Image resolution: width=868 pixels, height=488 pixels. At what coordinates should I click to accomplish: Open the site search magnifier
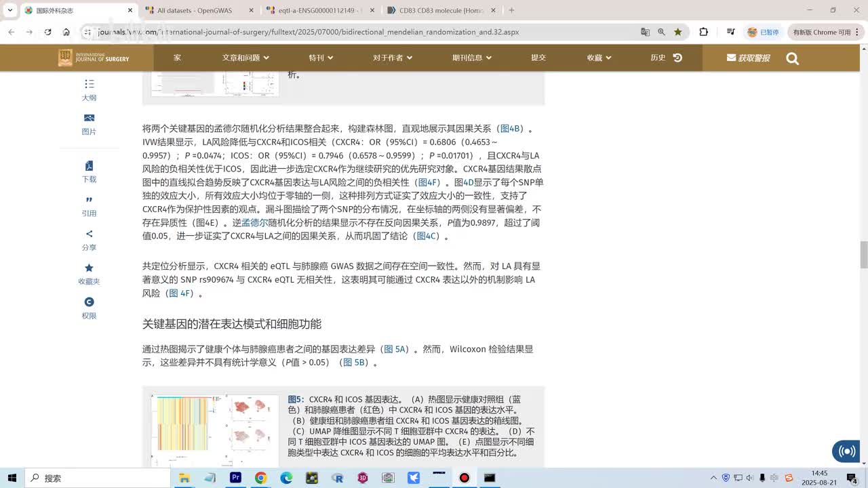click(792, 58)
